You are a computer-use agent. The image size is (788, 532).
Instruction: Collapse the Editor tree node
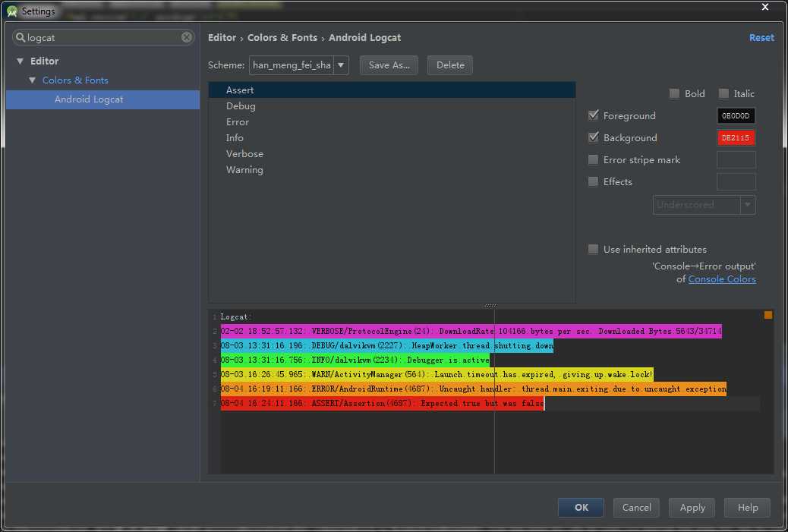pyautogui.click(x=20, y=61)
